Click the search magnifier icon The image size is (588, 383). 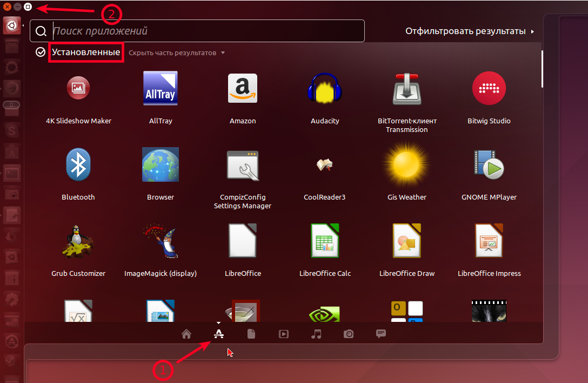click(41, 31)
